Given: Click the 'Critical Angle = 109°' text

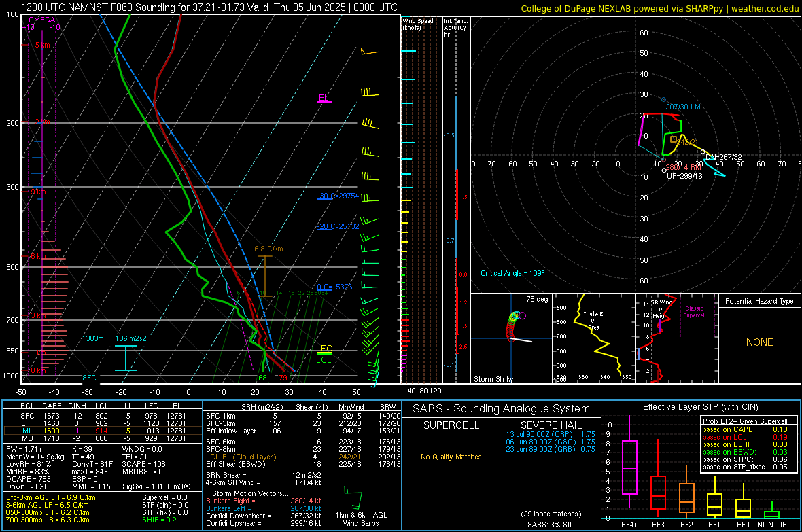Looking at the screenshot, I should pos(512,273).
